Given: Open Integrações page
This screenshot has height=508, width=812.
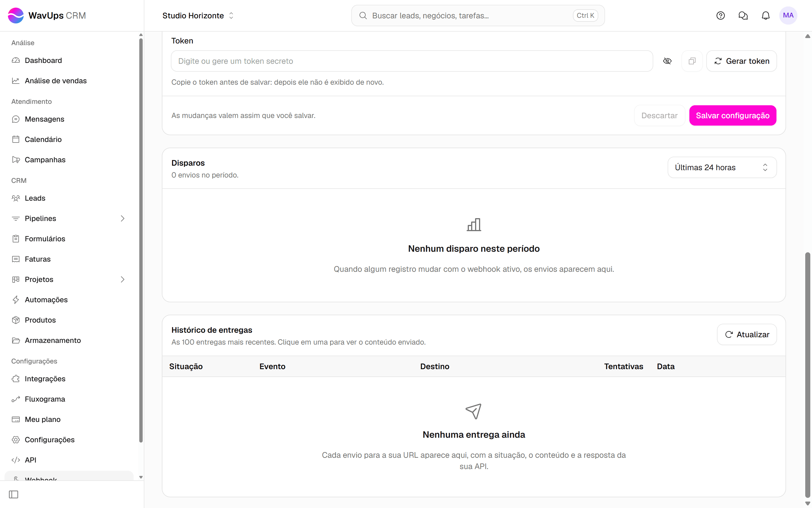Looking at the screenshot, I should click(x=69, y=379).
